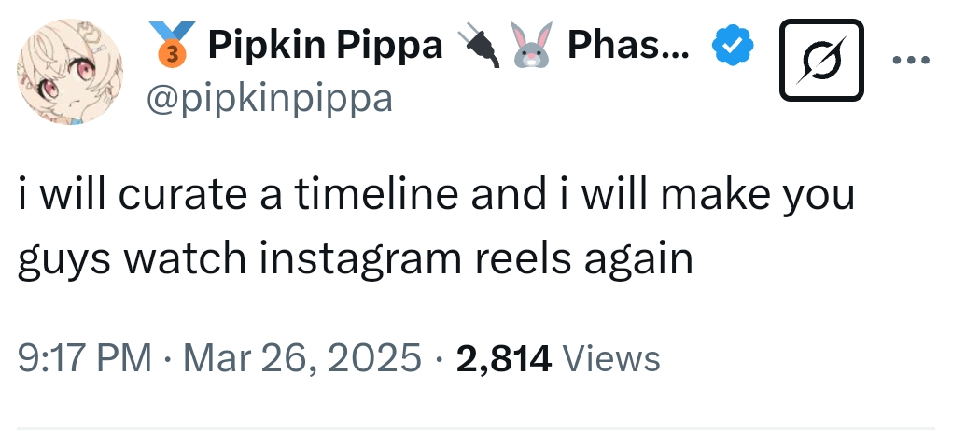This screenshot has height=431, width=980.
Task: Click the 9:17 PM timestamp
Action: click(x=84, y=358)
